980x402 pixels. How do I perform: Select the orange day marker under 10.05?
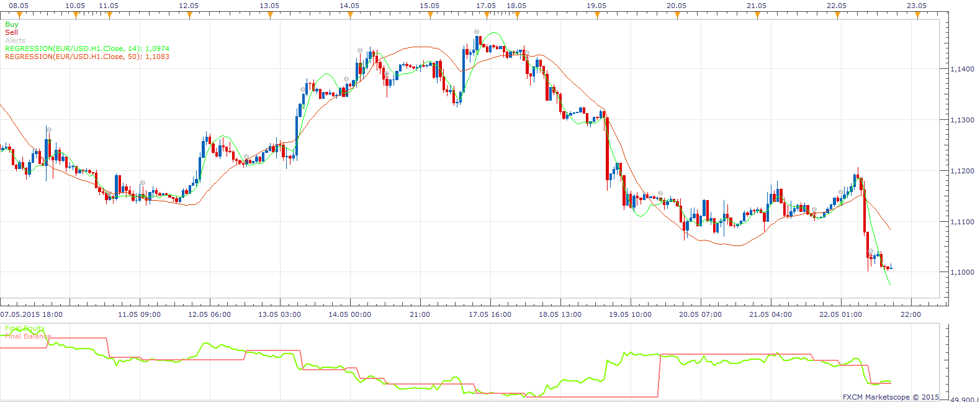(x=76, y=16)
